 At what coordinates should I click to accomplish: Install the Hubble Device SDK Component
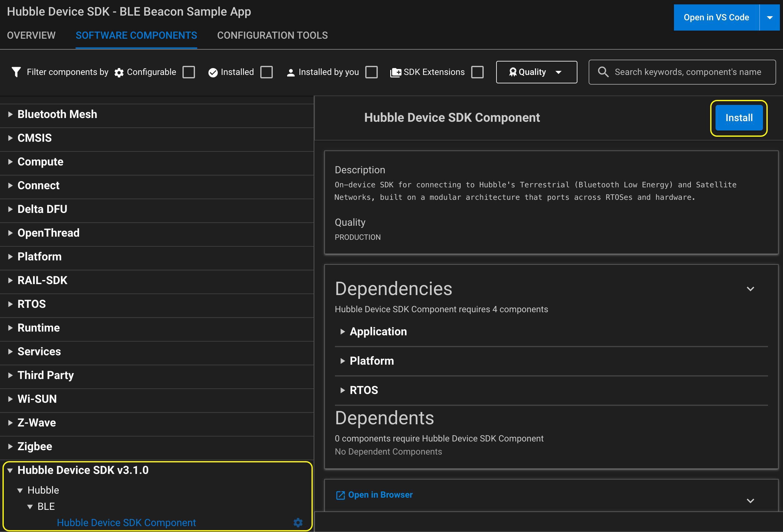click(x=739, y=118)
